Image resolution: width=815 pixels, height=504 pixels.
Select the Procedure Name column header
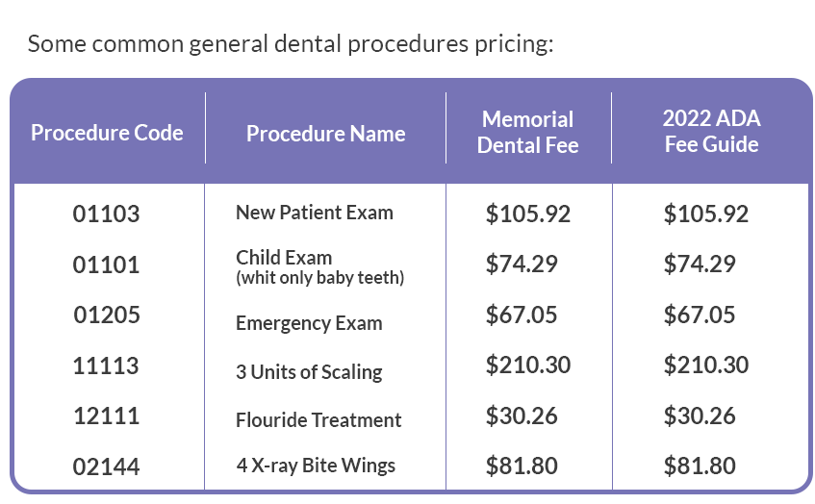click(x=326, y=134)
